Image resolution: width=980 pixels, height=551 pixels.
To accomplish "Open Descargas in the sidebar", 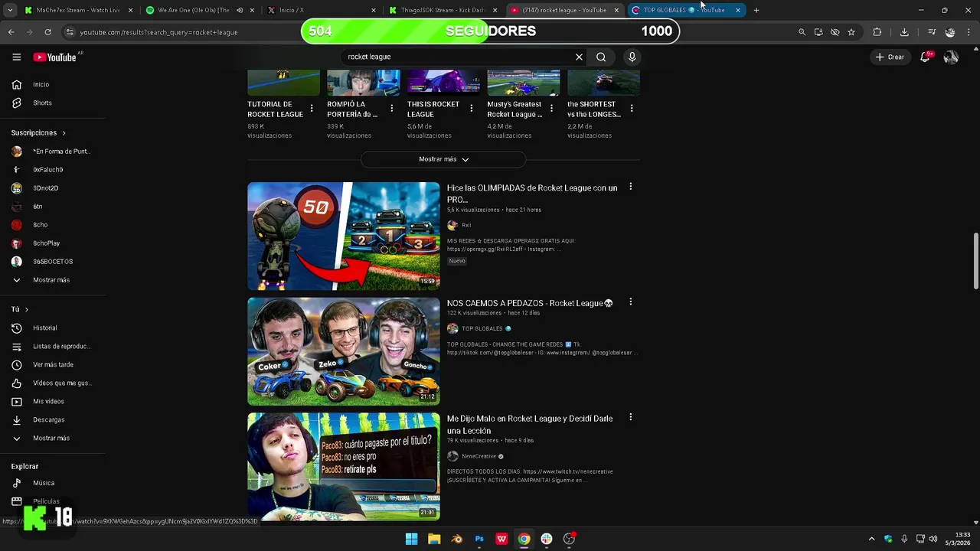I will point(47,419).
